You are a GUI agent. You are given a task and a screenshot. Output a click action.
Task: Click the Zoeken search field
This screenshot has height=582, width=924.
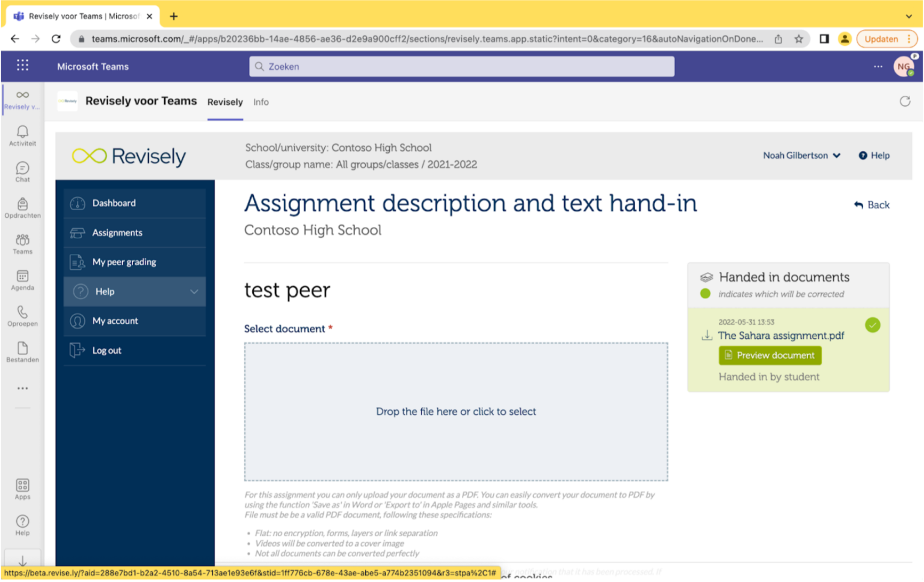click(461, 66)
